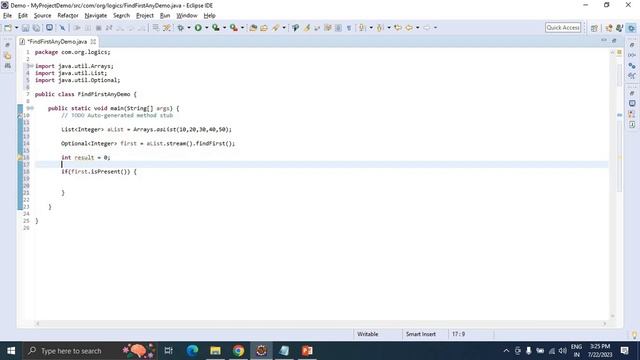640x360 pixels.
Task: Click the Search flashlight toolbar icon
Action: [x=276, y=28]
